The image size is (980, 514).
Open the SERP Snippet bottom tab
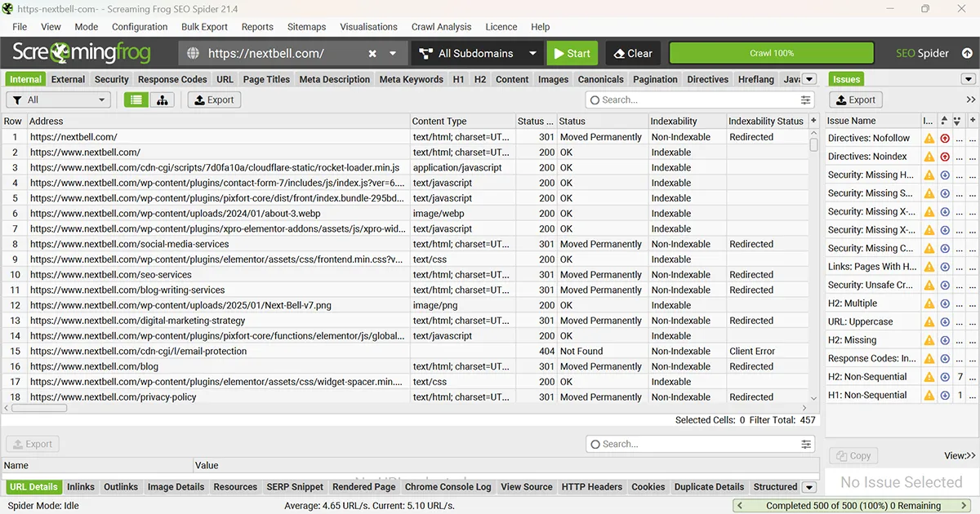[295, 487]
